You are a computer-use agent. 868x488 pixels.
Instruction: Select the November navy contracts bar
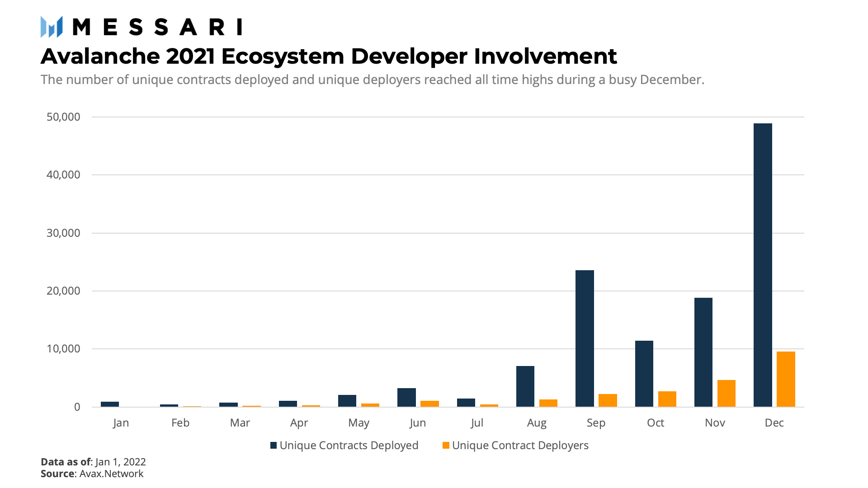(x=703, y=352)
